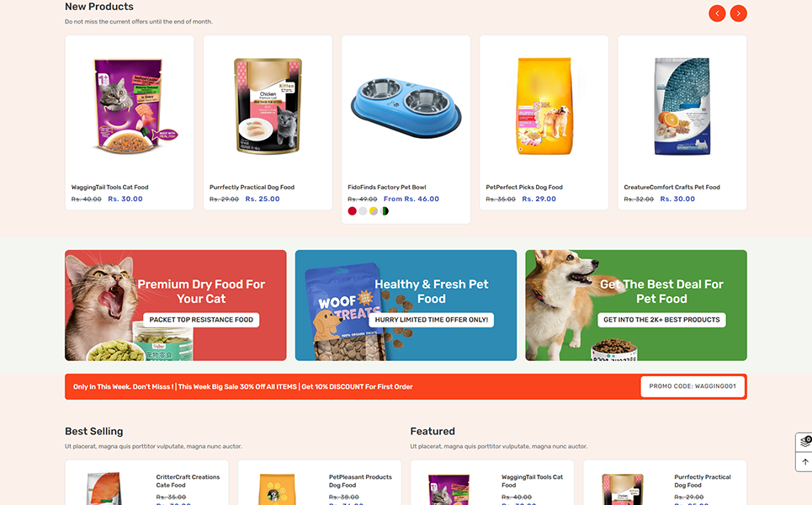Go to previous New Products slide
812x505 pixels.
point(717,13)
